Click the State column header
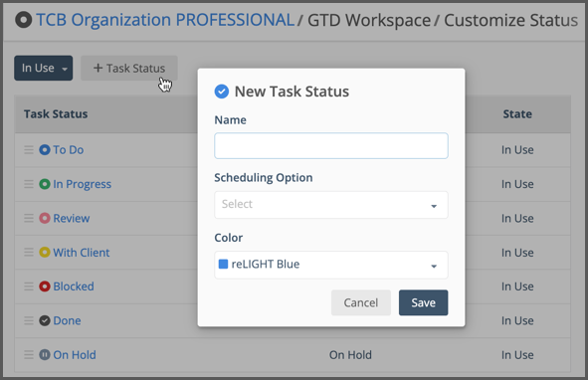Screen dimensions: 588x380 (x=517, y=114)
